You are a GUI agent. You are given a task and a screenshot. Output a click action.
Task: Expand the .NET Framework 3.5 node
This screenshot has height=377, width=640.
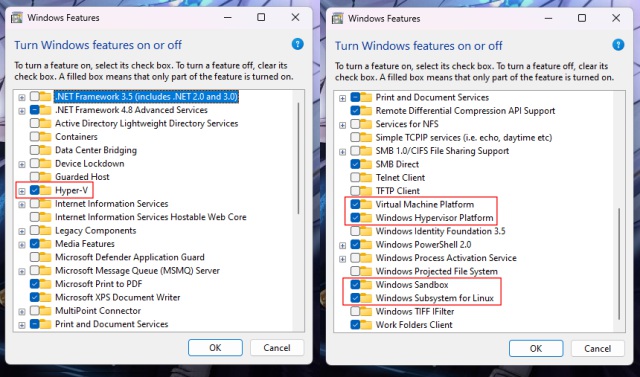tap(22, 98)
